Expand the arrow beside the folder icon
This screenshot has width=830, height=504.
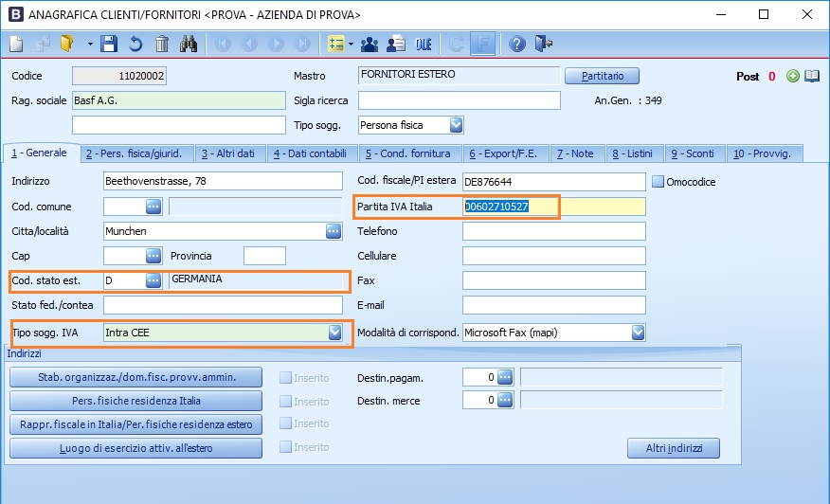click(x=90, y=44)
